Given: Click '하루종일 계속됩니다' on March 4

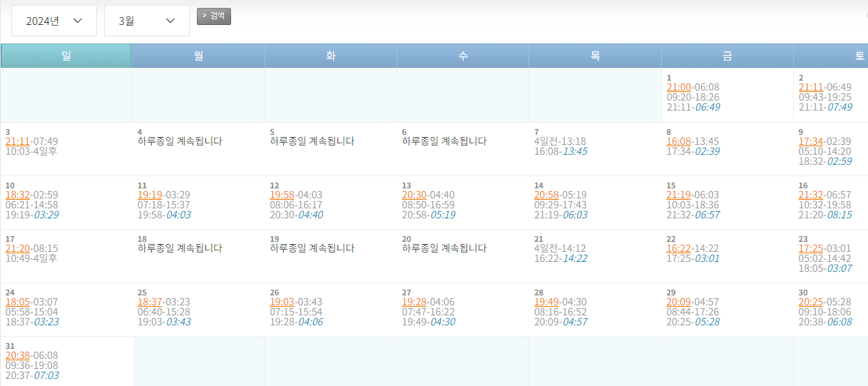Looking at the screenshot, I should click(x=180, y=141).
